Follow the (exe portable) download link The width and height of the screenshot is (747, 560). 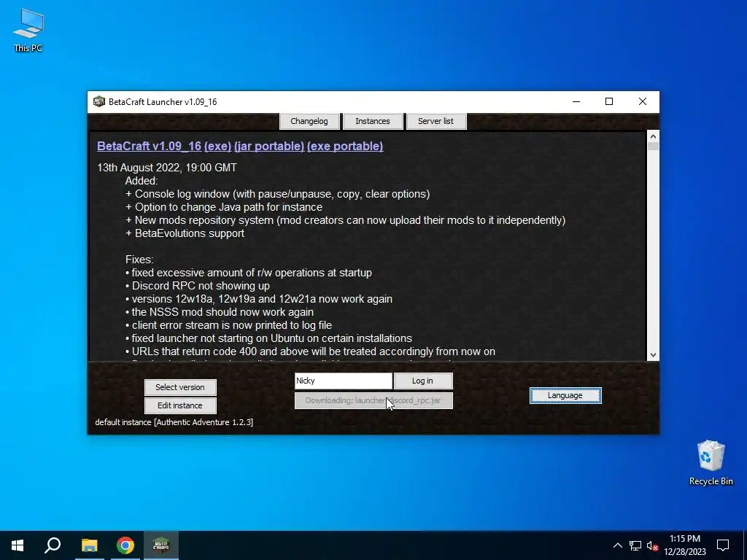click(345, 146)
